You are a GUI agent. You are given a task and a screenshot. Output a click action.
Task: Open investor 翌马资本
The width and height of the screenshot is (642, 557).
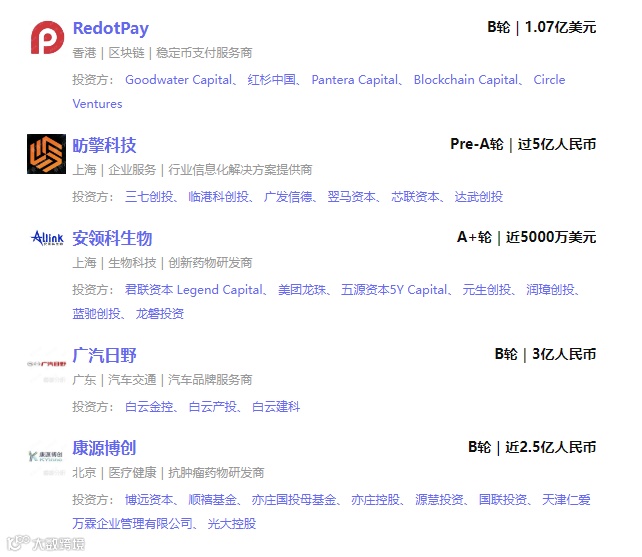point(351,197)
